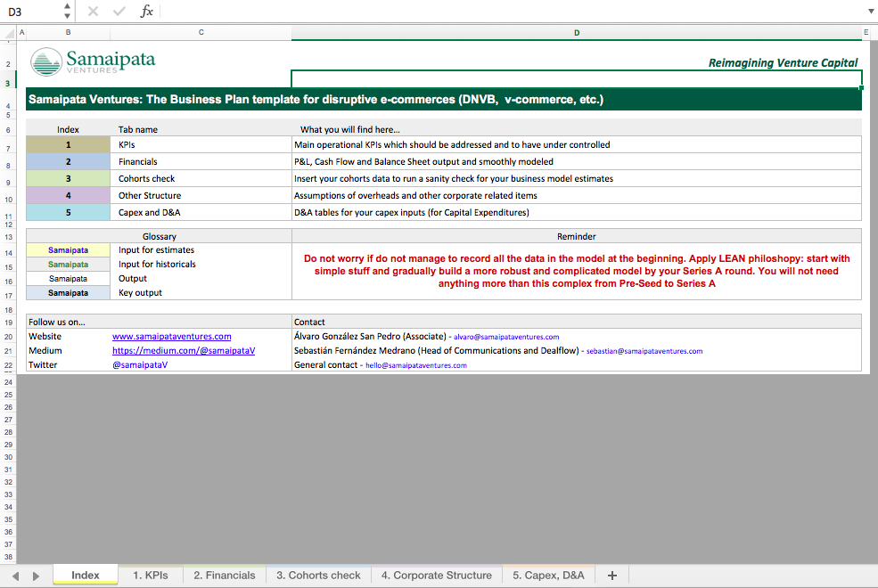Click the confirm entry checkmark in formula bar

coord(119,12)
